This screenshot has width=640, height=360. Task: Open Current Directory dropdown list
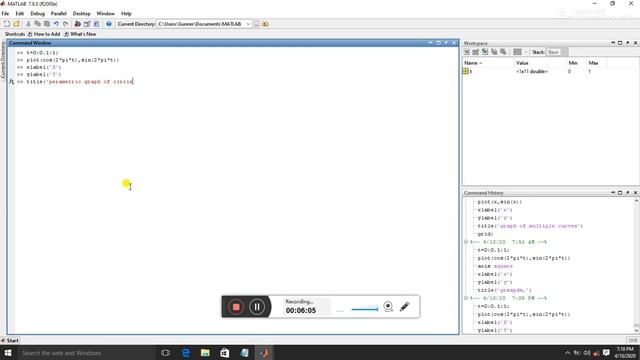pos(248,24)
